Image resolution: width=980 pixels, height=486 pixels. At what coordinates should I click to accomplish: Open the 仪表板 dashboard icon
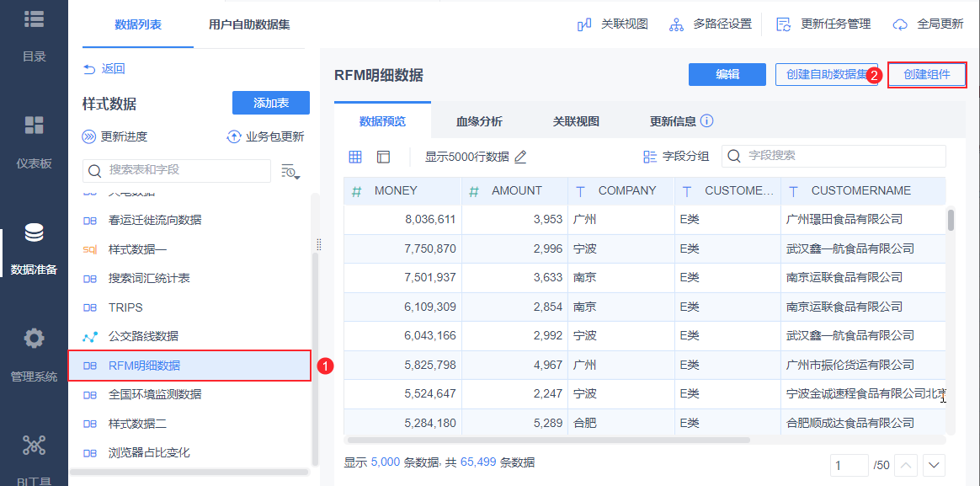click(x=34, y=125)
